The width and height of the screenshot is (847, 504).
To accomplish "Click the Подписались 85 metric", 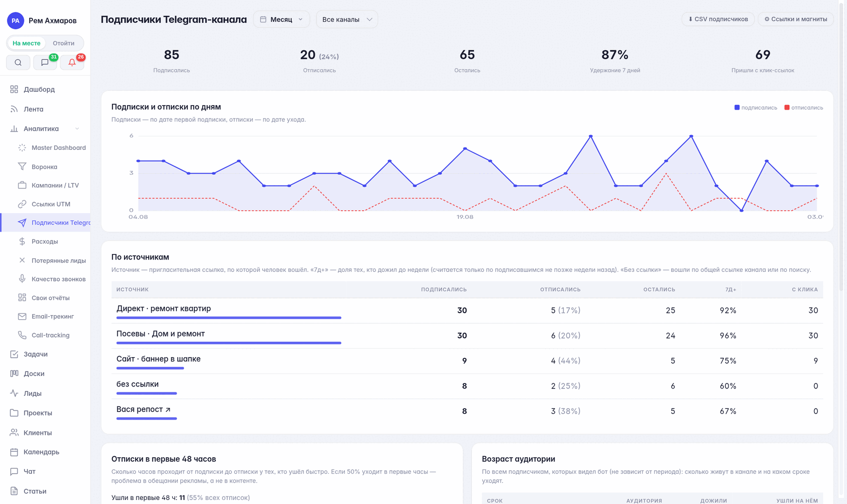I will point(171,61).
